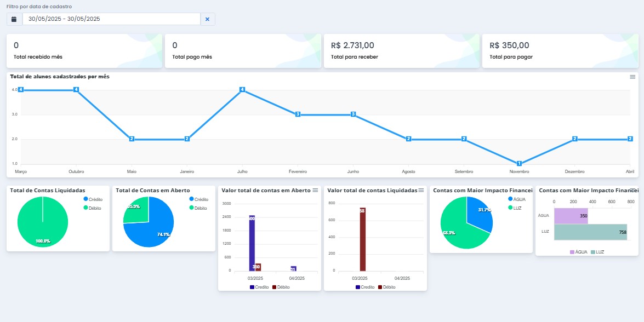Click the date range field 30/05/2025 - 30/05/2025
Image resolution: width=644 pixels, height=322 pixels.
[111, 19]
